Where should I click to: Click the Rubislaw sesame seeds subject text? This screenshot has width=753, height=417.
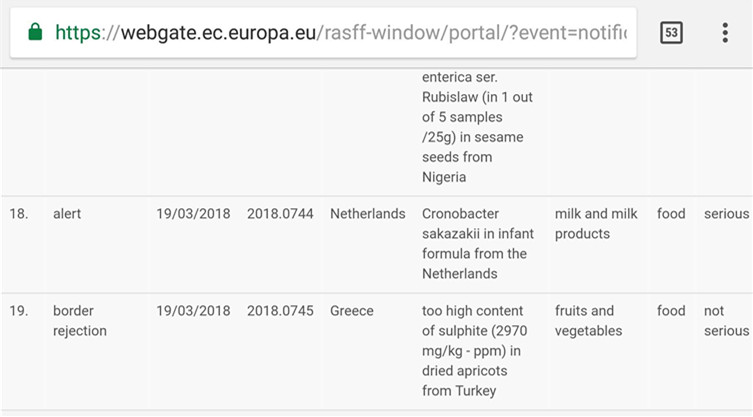(477, 127)
